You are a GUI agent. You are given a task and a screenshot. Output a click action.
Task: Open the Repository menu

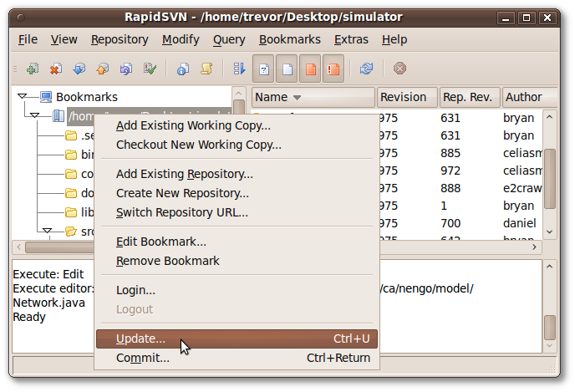120,39
